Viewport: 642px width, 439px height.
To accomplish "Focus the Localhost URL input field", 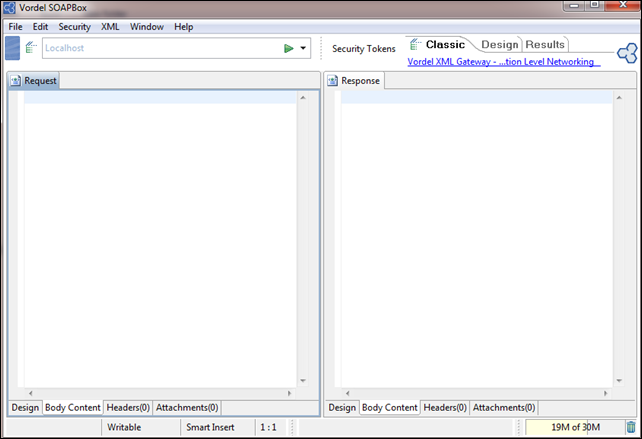I will pyautogui.click(x=162, y=48).
